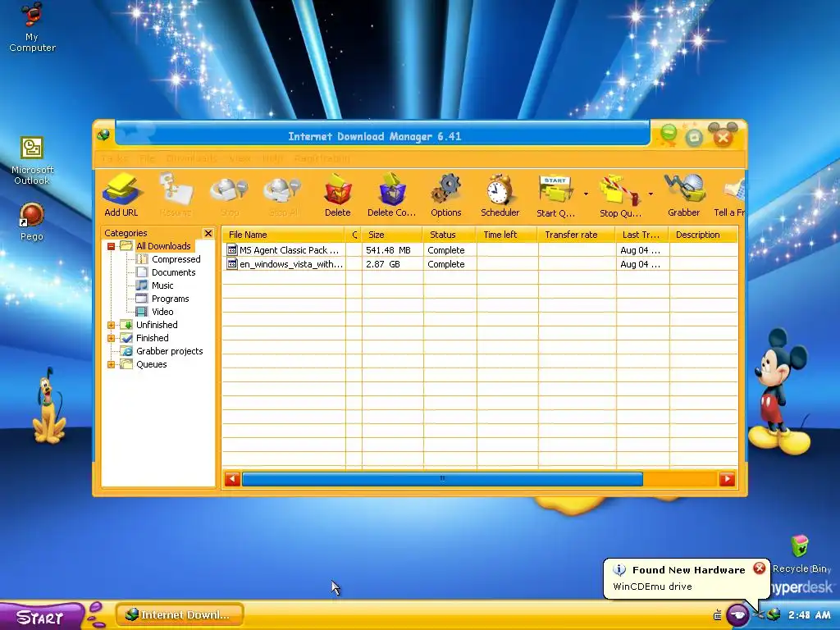Screen dimensions: 840x630
Task: Click the horizontal scrollbar right arrow
Action: click(727, 479)
